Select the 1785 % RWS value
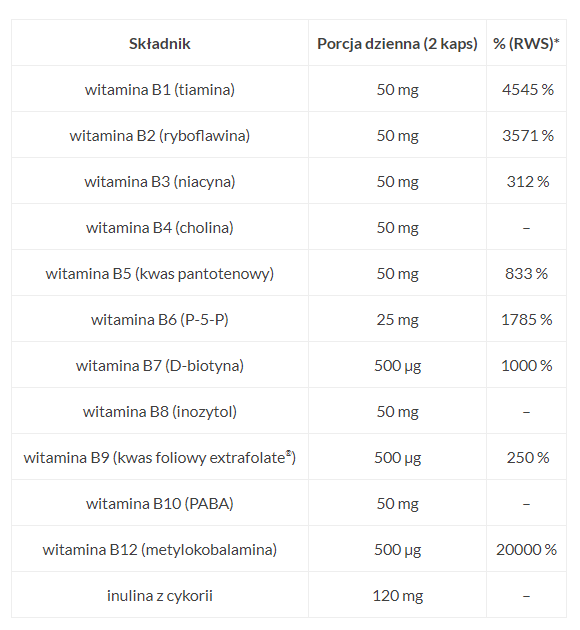 pos(526,319)
